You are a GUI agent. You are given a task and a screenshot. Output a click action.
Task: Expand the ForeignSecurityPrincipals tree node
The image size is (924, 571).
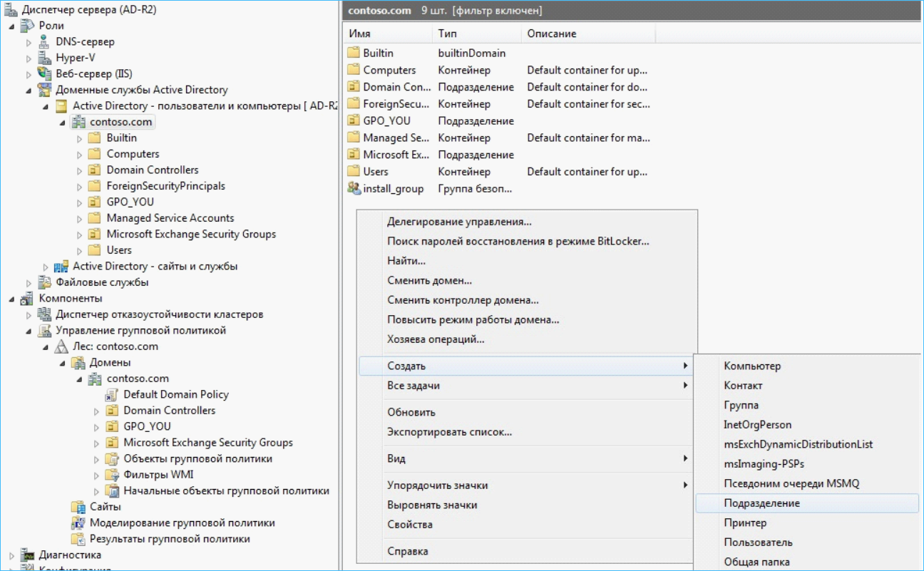pos(80,187)
